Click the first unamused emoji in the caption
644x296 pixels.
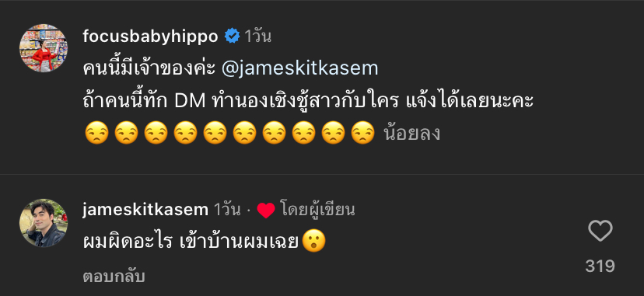click(x=96, y=134)
